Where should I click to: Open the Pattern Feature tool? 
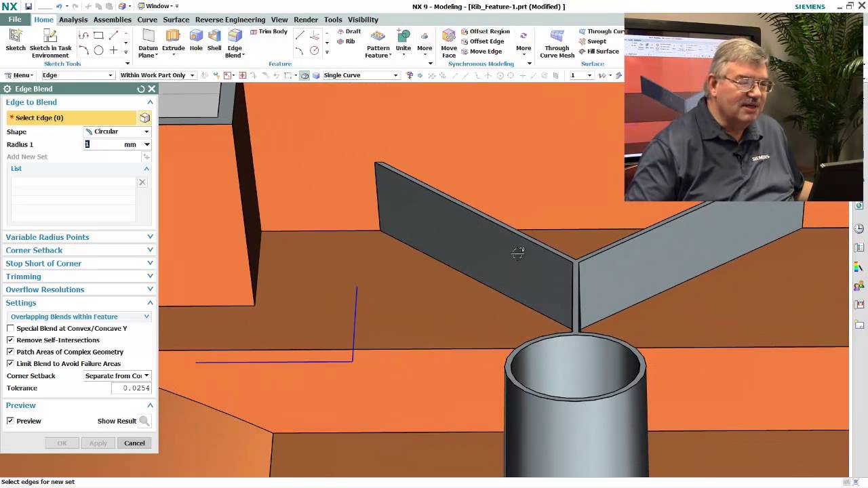pos(378,43)
